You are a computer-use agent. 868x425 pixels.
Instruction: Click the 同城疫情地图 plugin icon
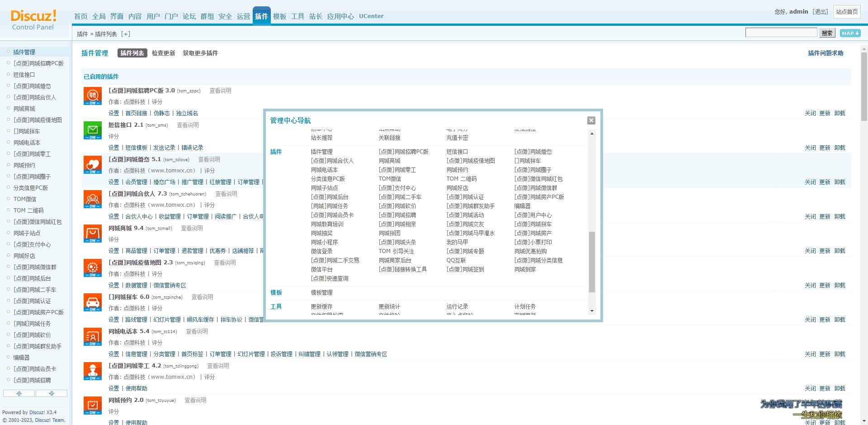[x=93, y=268]
